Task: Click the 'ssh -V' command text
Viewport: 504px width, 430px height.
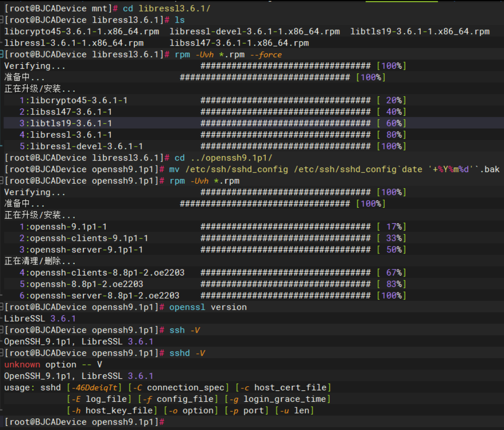Action: (185, 330)
